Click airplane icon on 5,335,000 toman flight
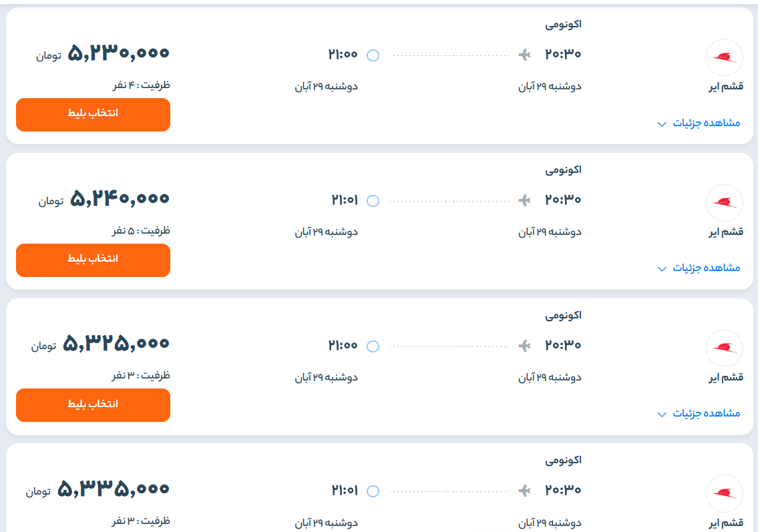Viewport: 758px width, 532px height. point(525,491)
